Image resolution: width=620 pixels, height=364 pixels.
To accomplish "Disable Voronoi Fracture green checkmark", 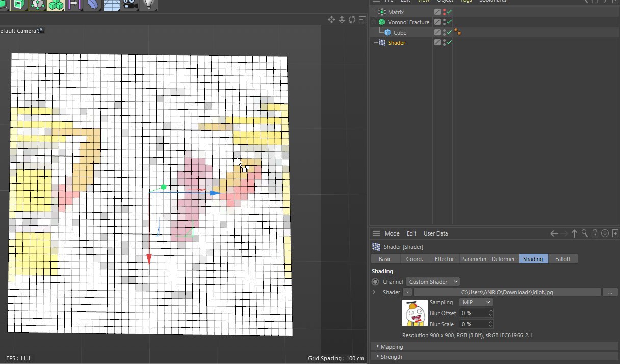I will pyautogui.click(x=449, y=22).
